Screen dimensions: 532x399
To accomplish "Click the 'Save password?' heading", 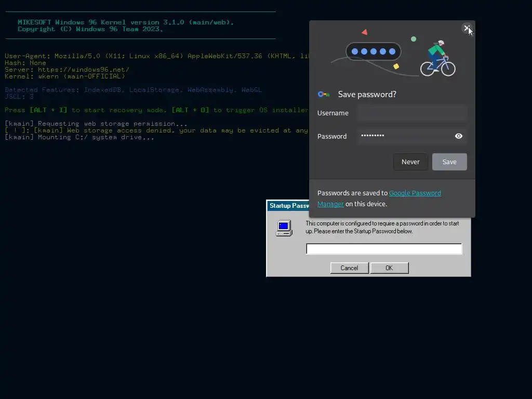I will click(x=367, y=95).
